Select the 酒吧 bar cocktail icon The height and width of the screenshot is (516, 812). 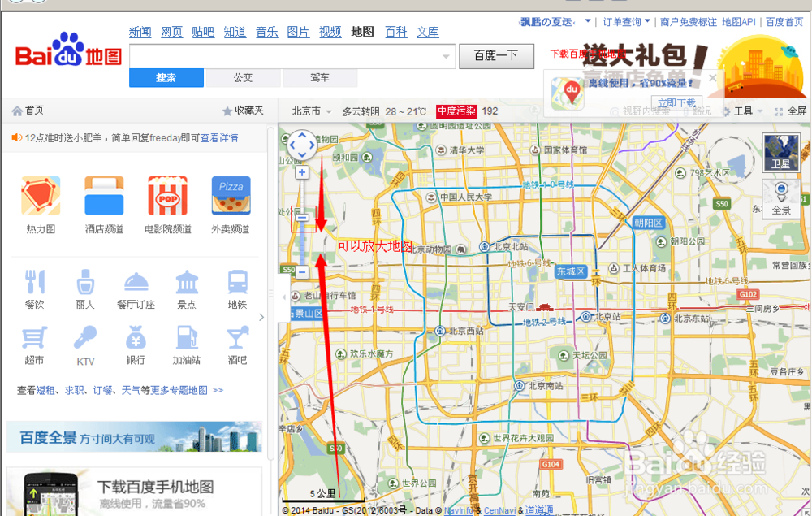click(238, 337)
